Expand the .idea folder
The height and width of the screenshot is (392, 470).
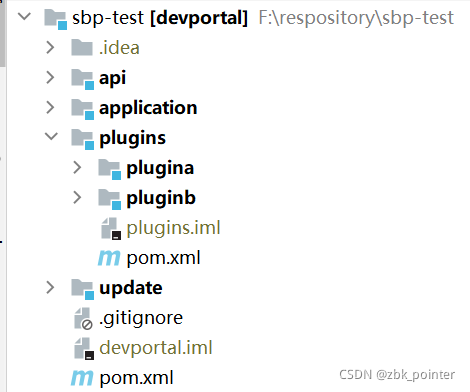[x=50, y=48]
